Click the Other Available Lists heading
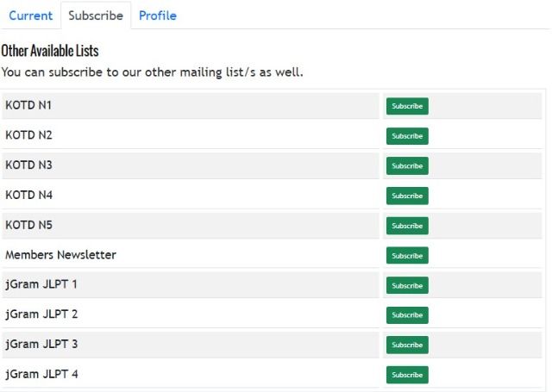The width and height of the screenshot is (552, 392). (x=50, y=51)
